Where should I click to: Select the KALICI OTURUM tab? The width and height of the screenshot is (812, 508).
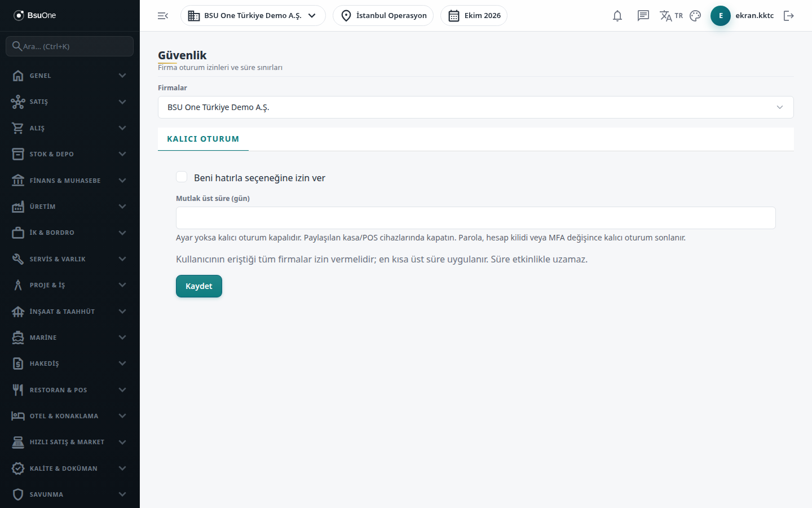click(x=203, y=139)
